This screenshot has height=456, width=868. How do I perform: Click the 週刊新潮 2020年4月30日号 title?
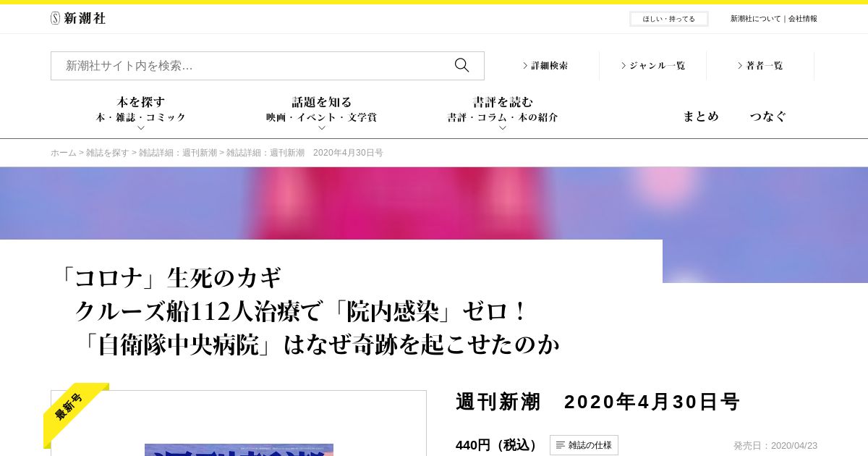pyautogui.click(x=597, y=402)
